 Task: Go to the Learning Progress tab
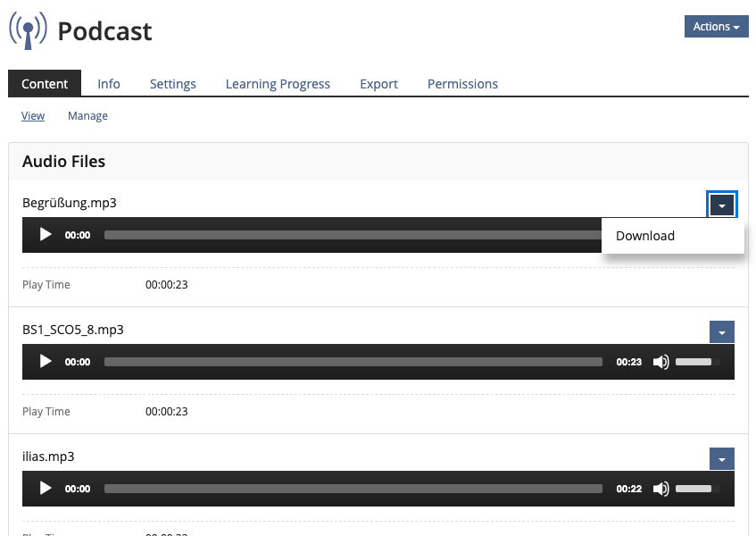(278, 84)
